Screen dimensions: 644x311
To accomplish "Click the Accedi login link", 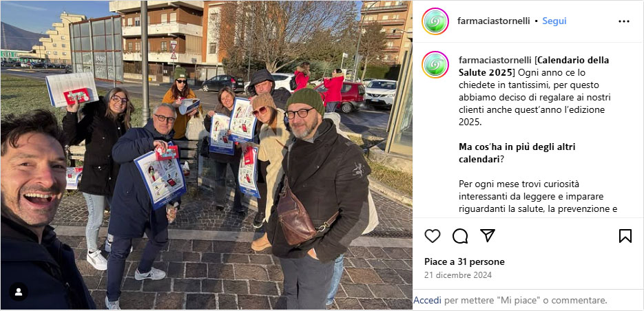I will 428,300.
